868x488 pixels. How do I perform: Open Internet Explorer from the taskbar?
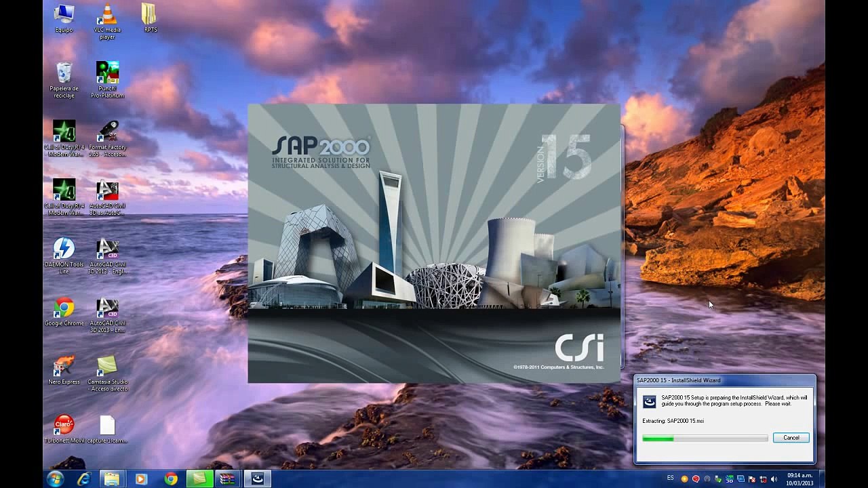[84, 479]
